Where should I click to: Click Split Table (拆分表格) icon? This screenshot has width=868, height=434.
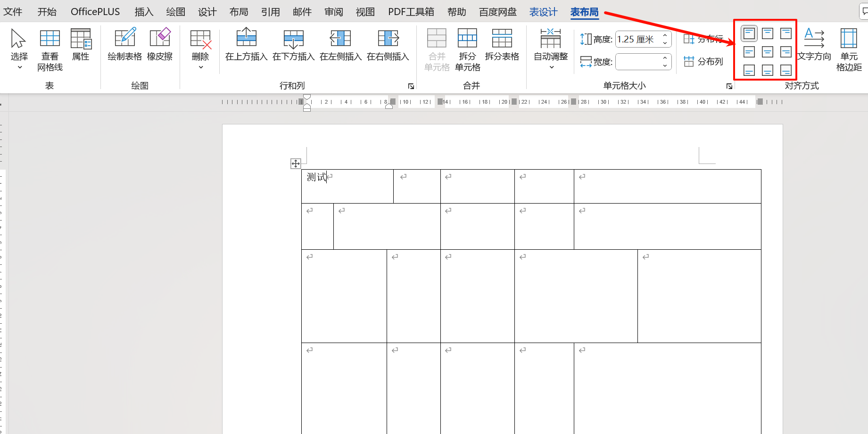502,39
